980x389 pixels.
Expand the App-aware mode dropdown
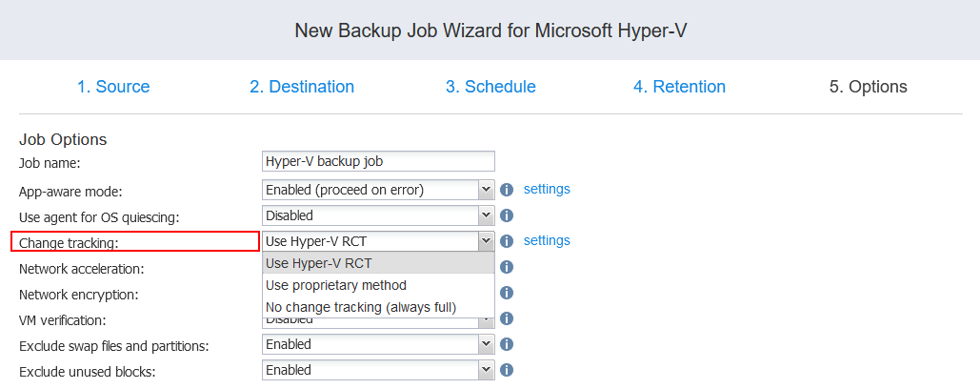point(486,190)
